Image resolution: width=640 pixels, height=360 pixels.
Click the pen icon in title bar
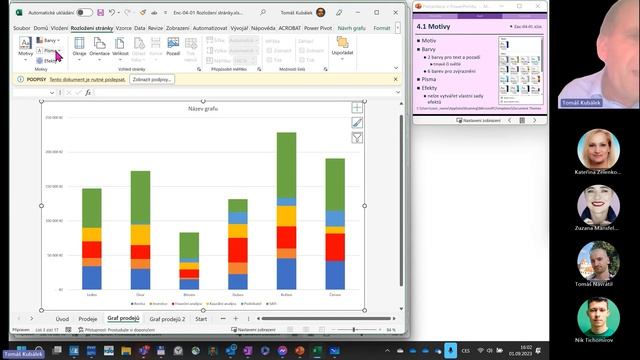click(339, 13)
